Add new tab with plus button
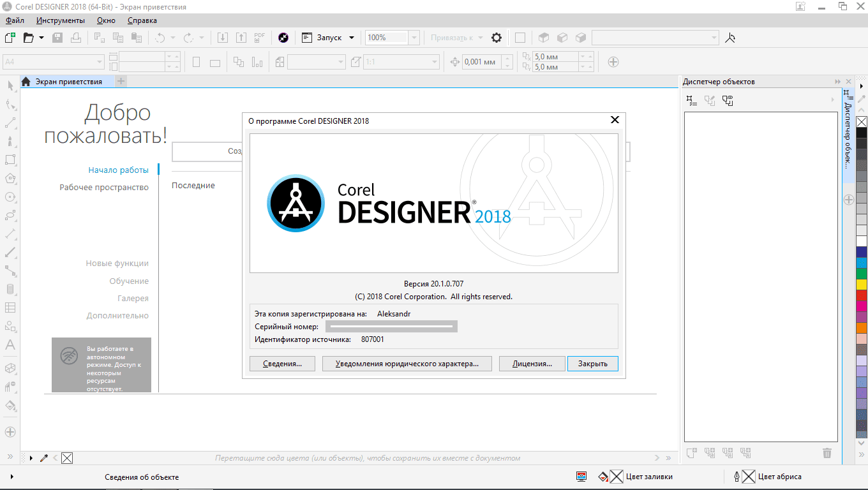The image size is (868, 490). click(121, 81)
